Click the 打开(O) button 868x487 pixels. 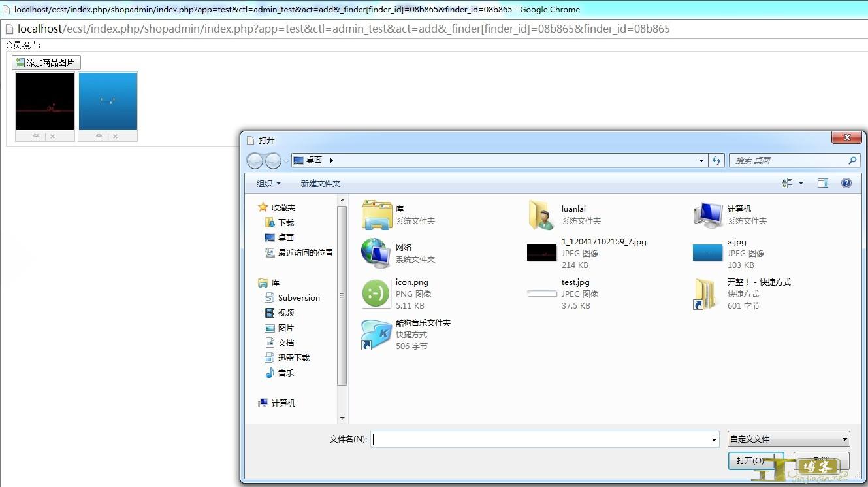(755, 460)
